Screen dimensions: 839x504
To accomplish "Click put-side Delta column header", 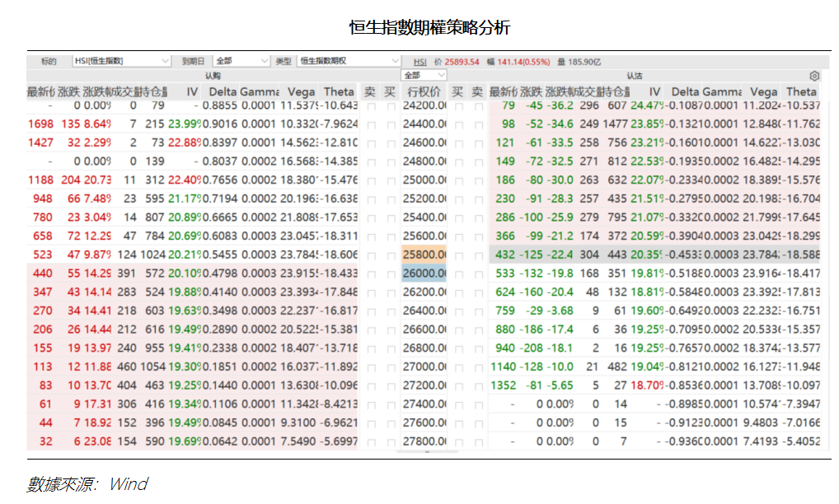I will [x=686, y=91].
